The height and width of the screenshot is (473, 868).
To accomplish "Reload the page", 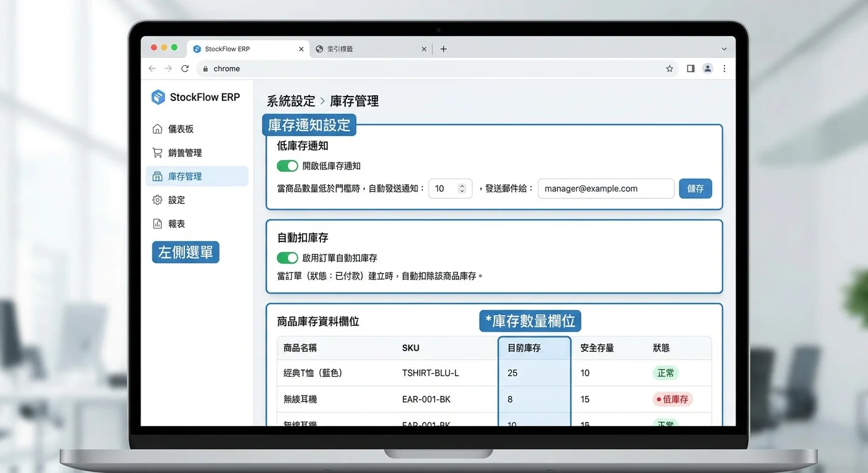I will click(x=185, y=68).
